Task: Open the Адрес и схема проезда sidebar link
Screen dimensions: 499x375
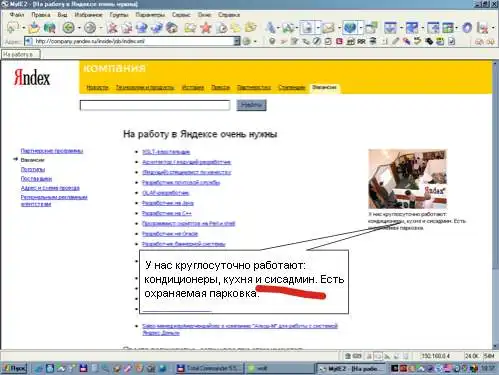Action: [x=50, y=188]
